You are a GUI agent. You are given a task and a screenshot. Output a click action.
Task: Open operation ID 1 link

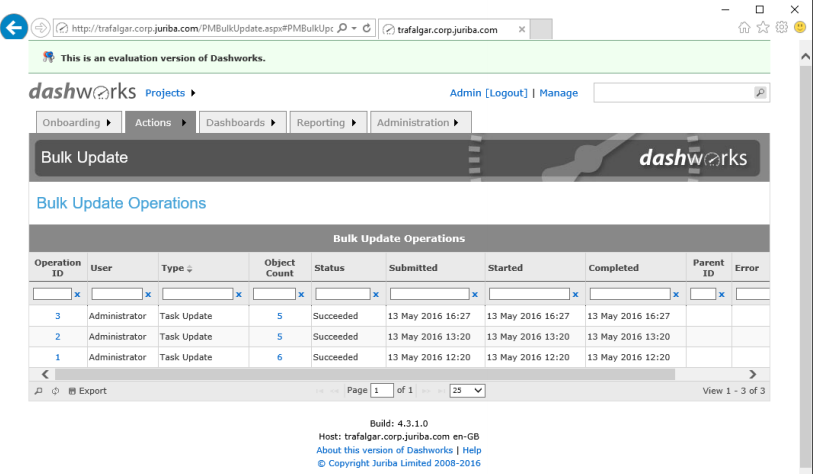tap(58, 357)
